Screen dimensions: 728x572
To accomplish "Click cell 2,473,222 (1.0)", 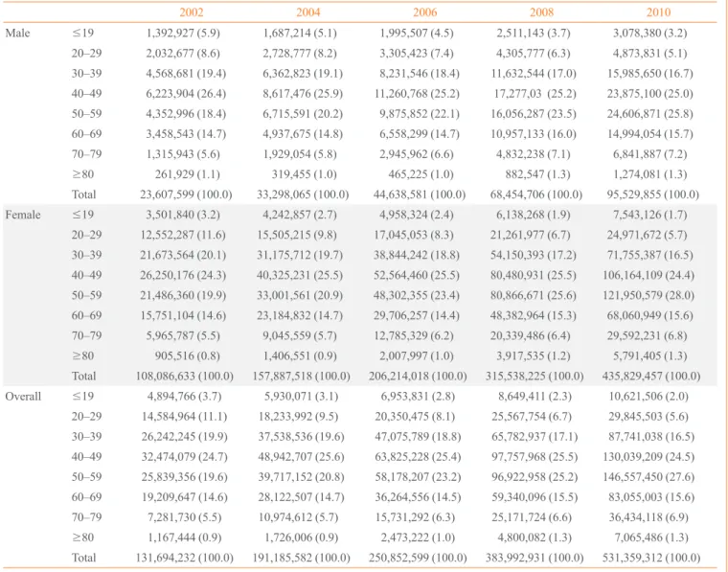I will (418, 538).
